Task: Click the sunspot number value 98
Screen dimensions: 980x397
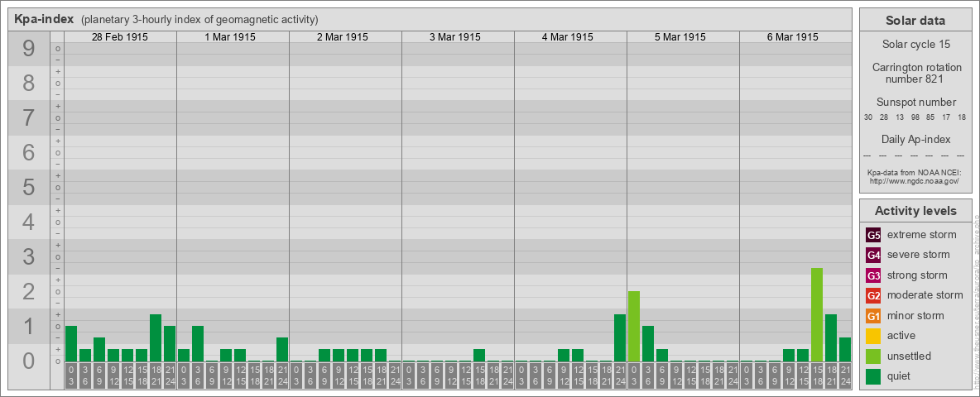Action: pos(915,117)
